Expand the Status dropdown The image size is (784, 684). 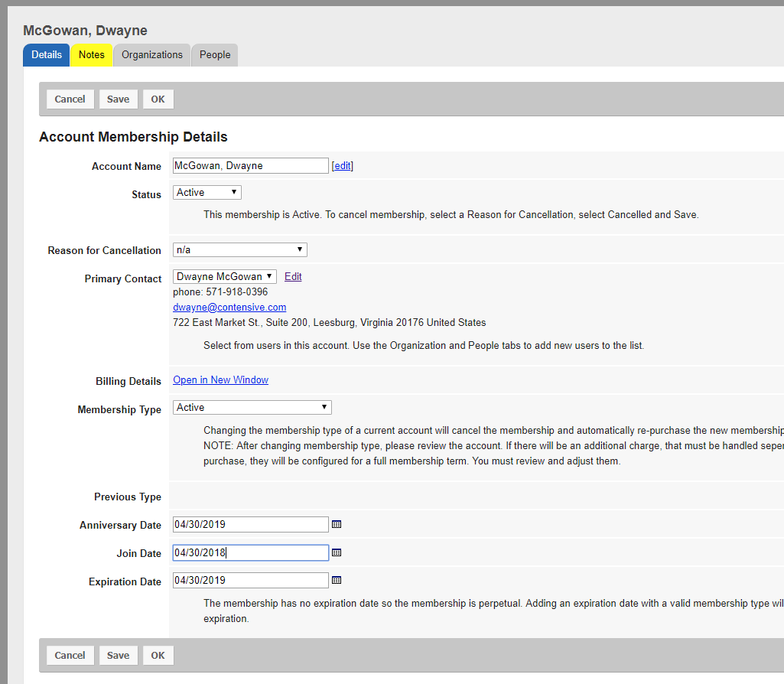point(207,193)
